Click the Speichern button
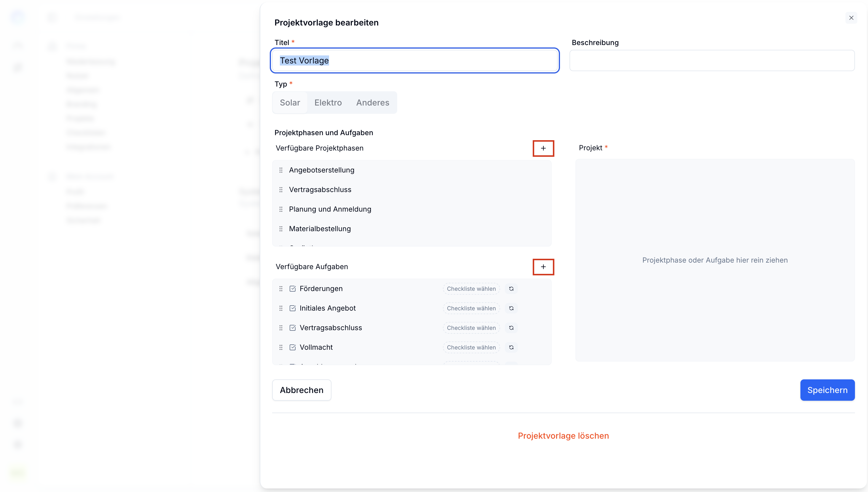This screenshot has height=492, width=868. tap(827, 390)
